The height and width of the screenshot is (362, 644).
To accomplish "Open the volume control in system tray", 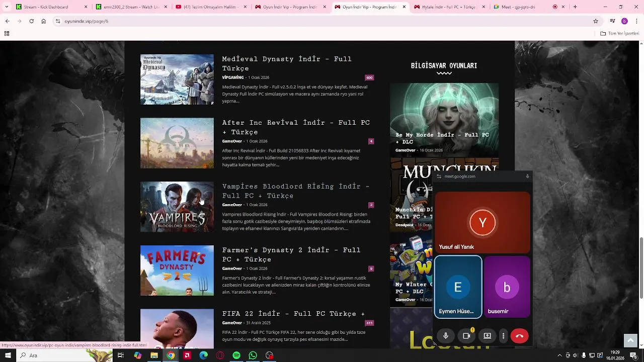I will pos(575,355).
